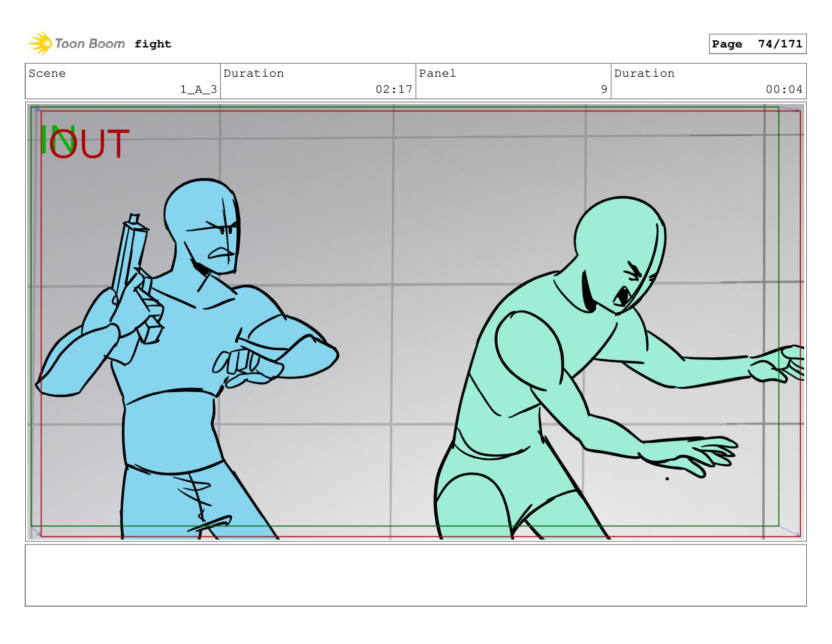Click the Panel header label
The width and height of the screenshot is (832, 644).
437,73
